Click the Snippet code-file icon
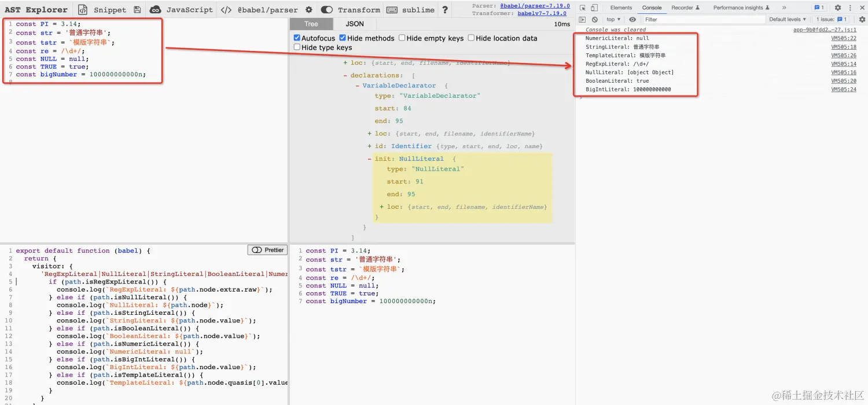The image size is (868, 405). coord(83,10)
